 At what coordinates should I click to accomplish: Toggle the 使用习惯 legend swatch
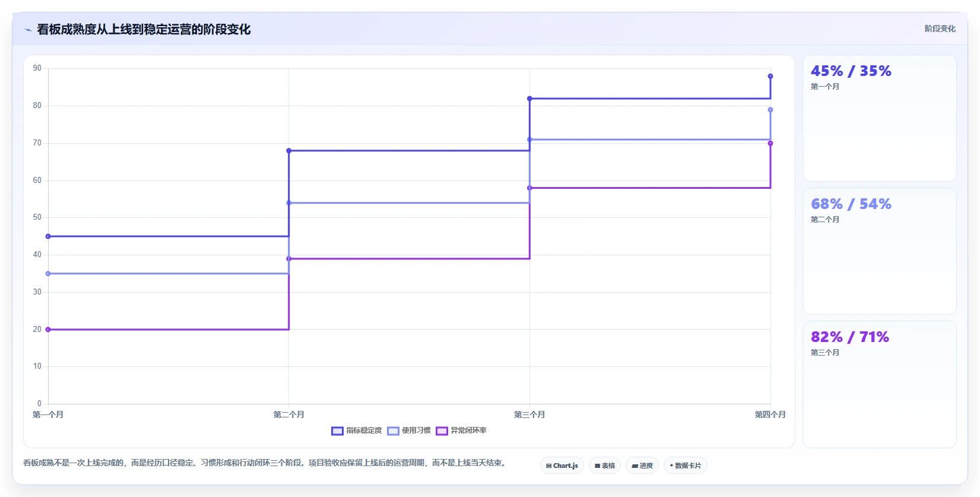(x=393, y=431)
